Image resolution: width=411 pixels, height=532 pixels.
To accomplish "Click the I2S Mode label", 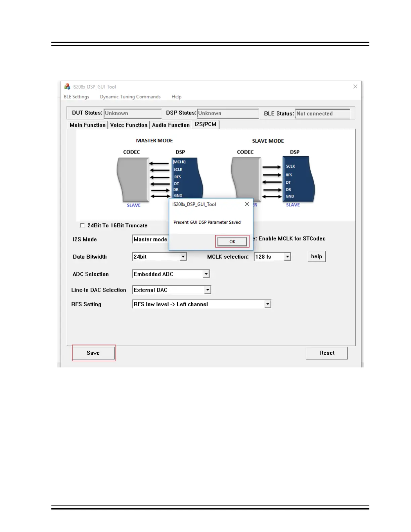I will 85,239.
